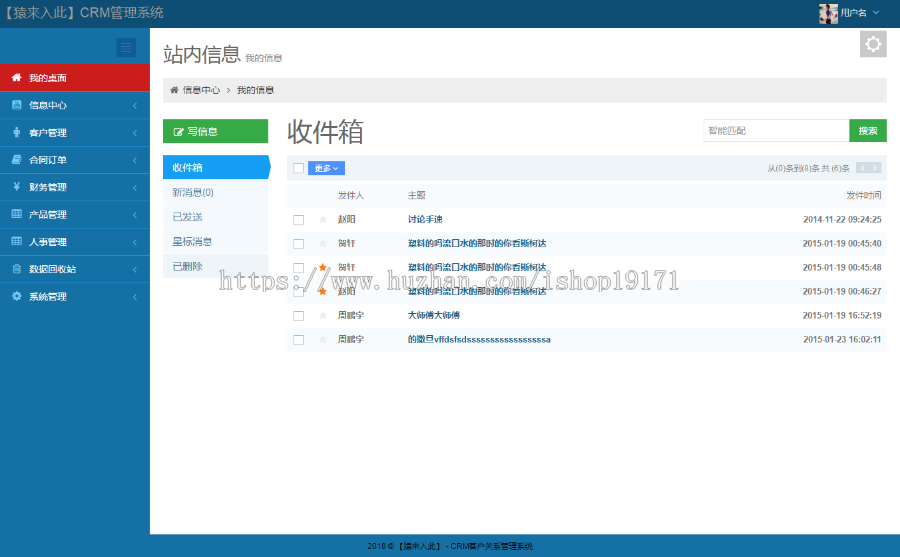Check the 讨论手速 message checkbox
The width and height of the screenshot is (900, 557).
[x=298, y=220]
